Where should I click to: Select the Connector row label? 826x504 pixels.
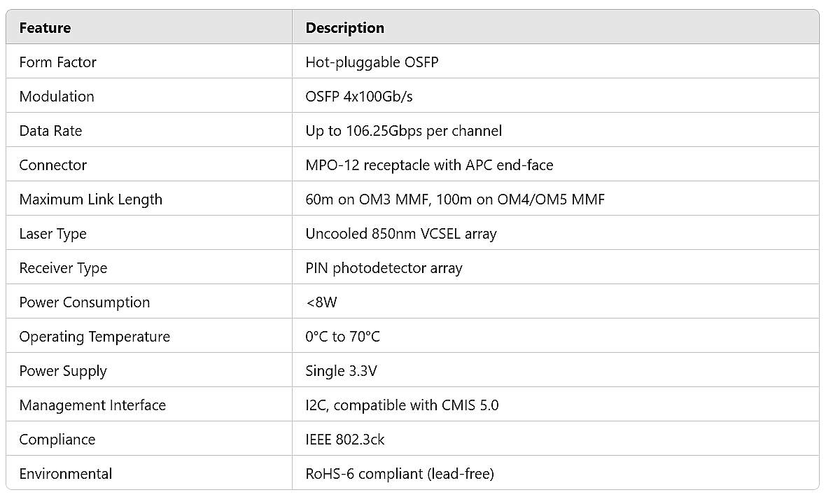tap(52, 164)
